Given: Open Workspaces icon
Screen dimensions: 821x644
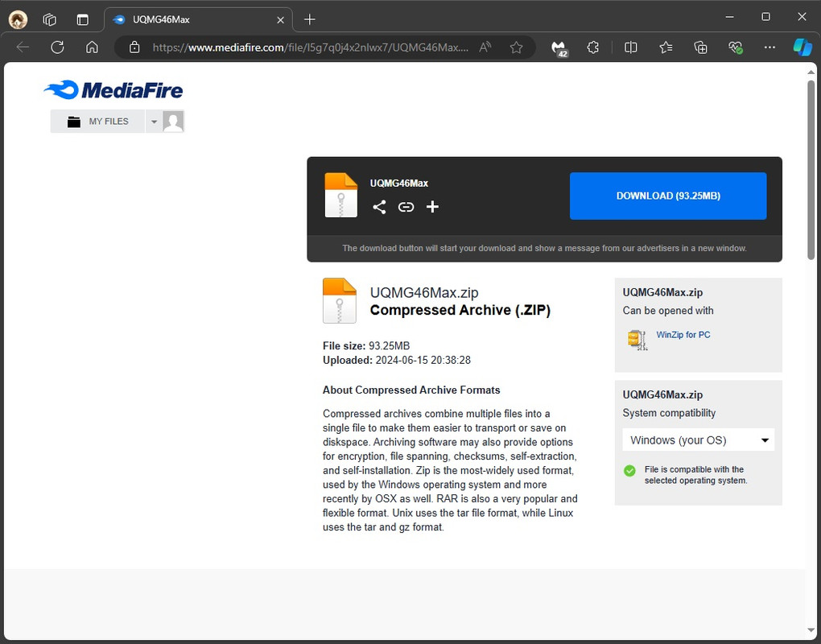Looking at the screenshot, I should pyautogui.click(x=50, y=20).
